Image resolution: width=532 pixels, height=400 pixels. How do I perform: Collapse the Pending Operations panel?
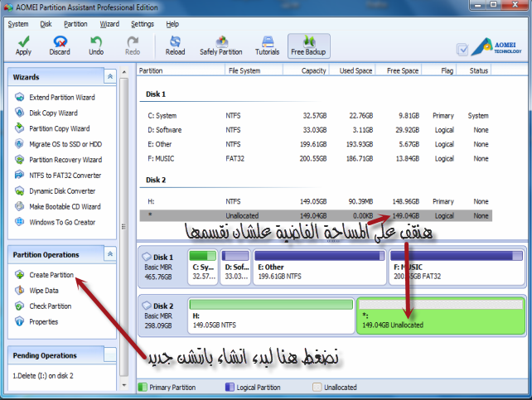pos(110,355)
